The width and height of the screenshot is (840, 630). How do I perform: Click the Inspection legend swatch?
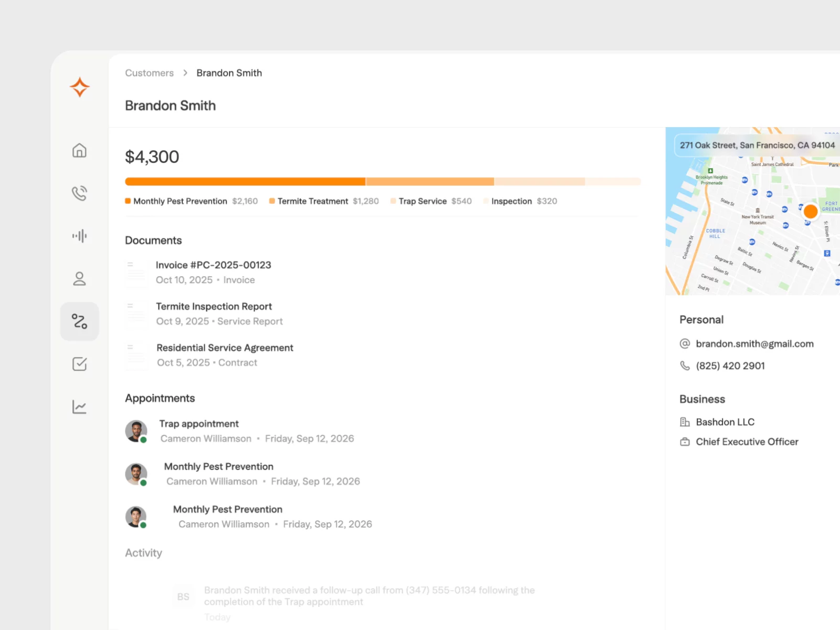pos(486,201)
